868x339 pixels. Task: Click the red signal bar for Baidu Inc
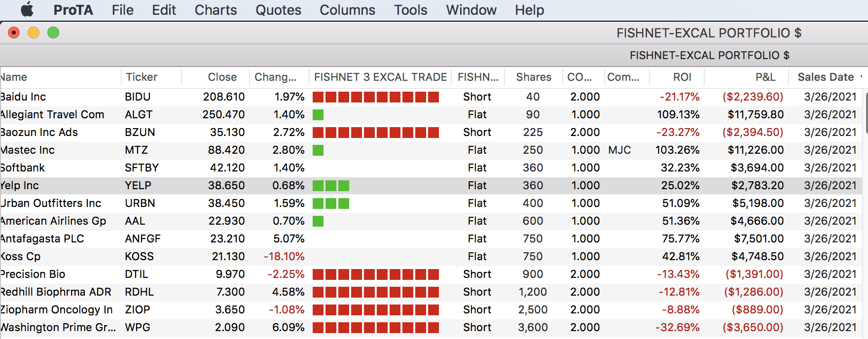point(375,97)
